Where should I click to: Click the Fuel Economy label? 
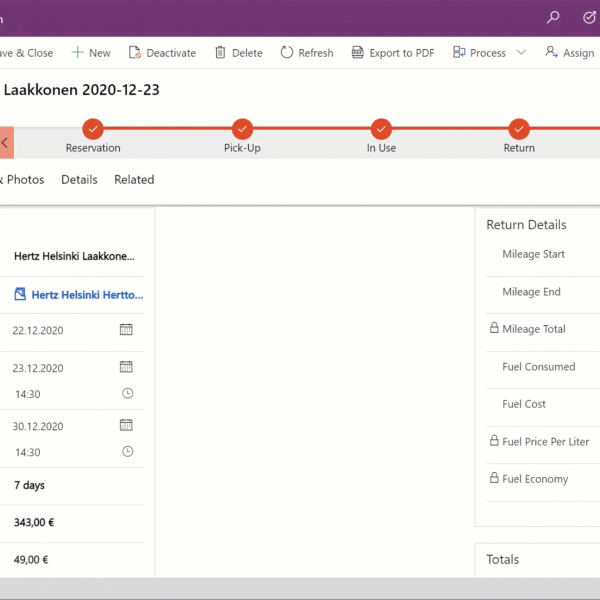535,479
